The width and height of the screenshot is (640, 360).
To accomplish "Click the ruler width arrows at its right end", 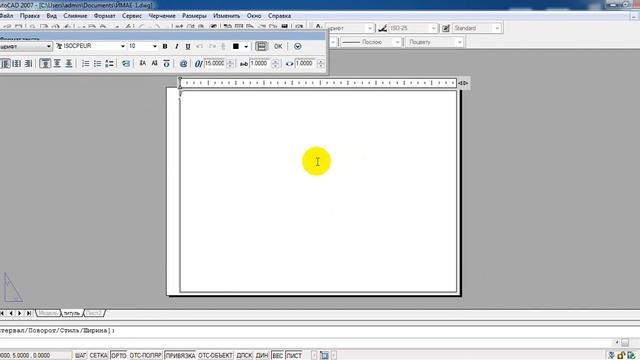I will pos(463,83).
